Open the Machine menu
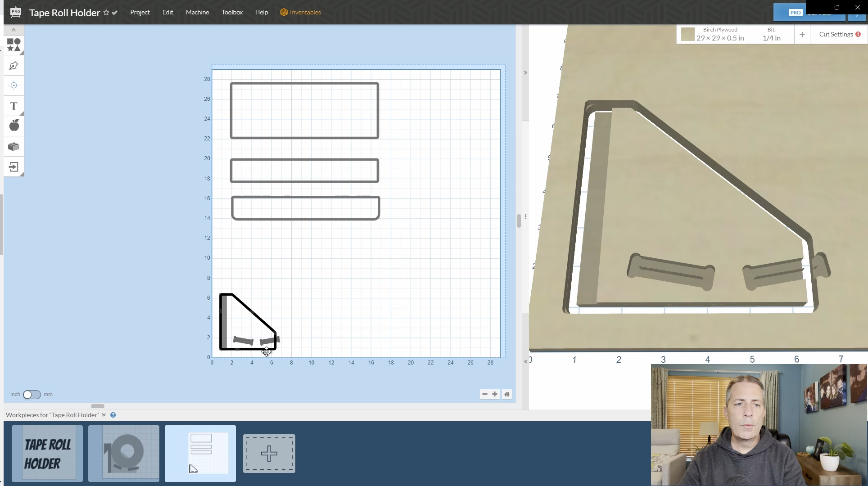The height and width of the screenshot is (486, 868). [x=197, y=12]
